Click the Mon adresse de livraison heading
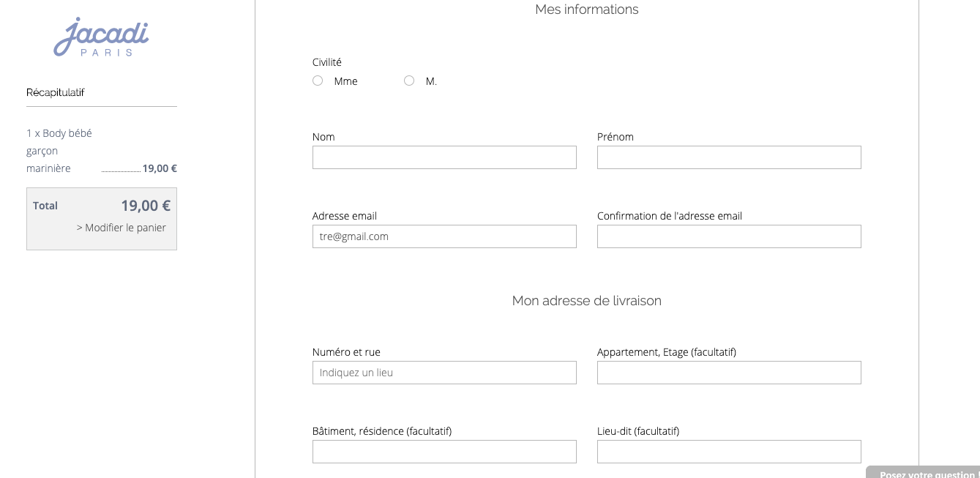Viewport: 980px width, 478px height. [x=587, y=301]
